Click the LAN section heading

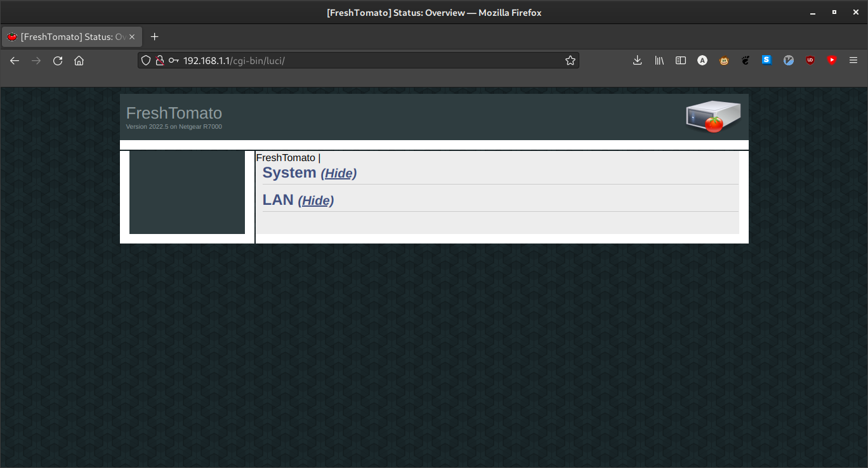pyautogui.click(x=278, y=200)
